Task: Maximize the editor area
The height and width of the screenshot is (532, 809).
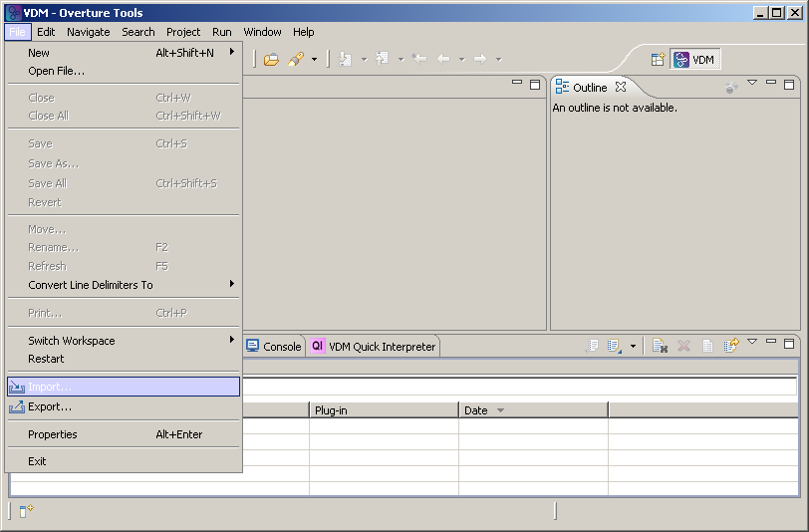Action: pyautogui.click(x=535, y=84)
